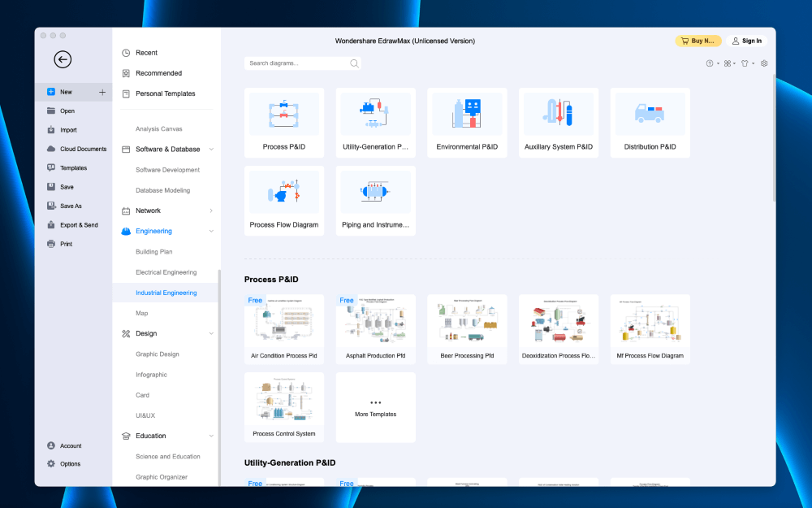
Task: Click the Save As icon
Action: pyautogui.click(x=50, y=206)
